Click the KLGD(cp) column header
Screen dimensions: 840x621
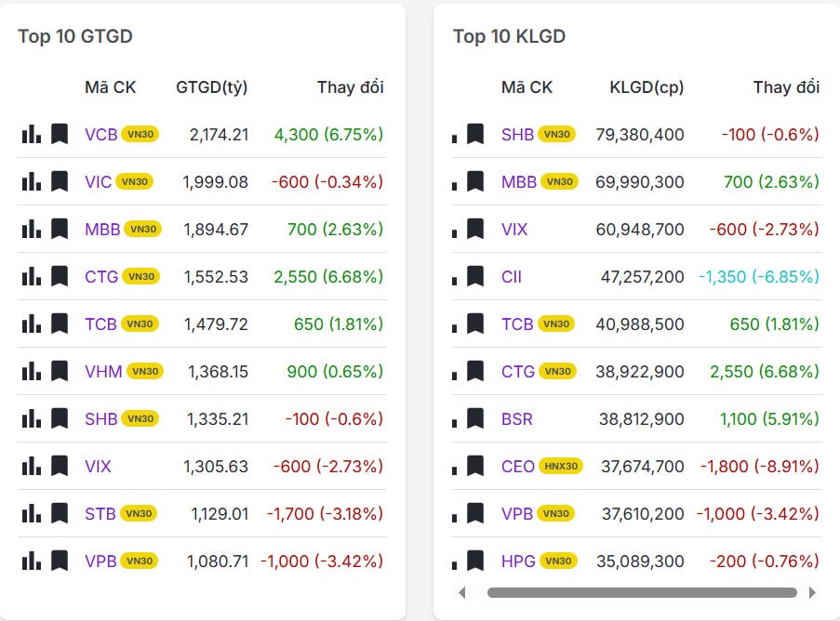[647, 87]
